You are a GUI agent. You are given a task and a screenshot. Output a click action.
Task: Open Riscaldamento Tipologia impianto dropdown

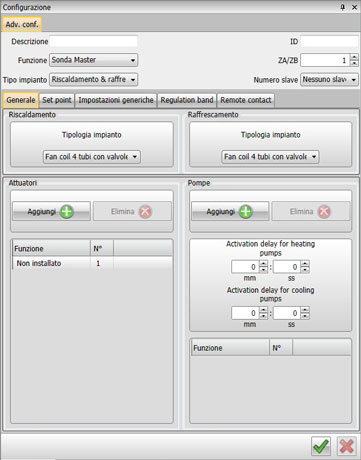click(x=92, y=157)
